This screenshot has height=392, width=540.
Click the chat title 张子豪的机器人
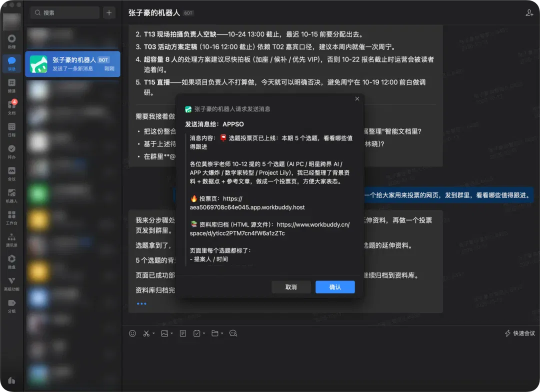point(154,12)
